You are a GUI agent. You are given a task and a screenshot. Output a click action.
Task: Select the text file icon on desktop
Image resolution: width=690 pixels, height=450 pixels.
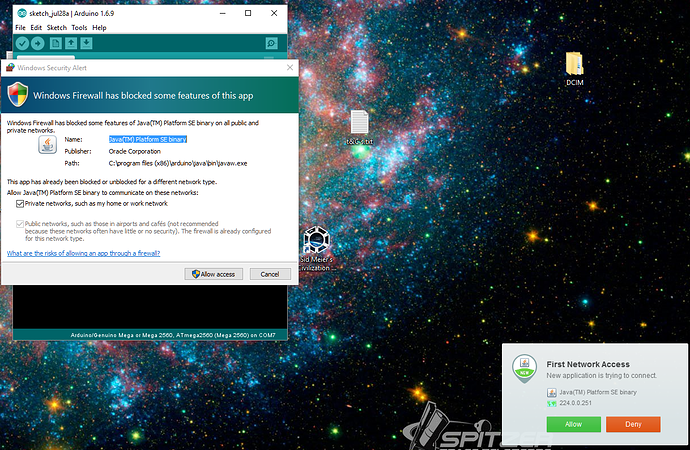point(360,123)
